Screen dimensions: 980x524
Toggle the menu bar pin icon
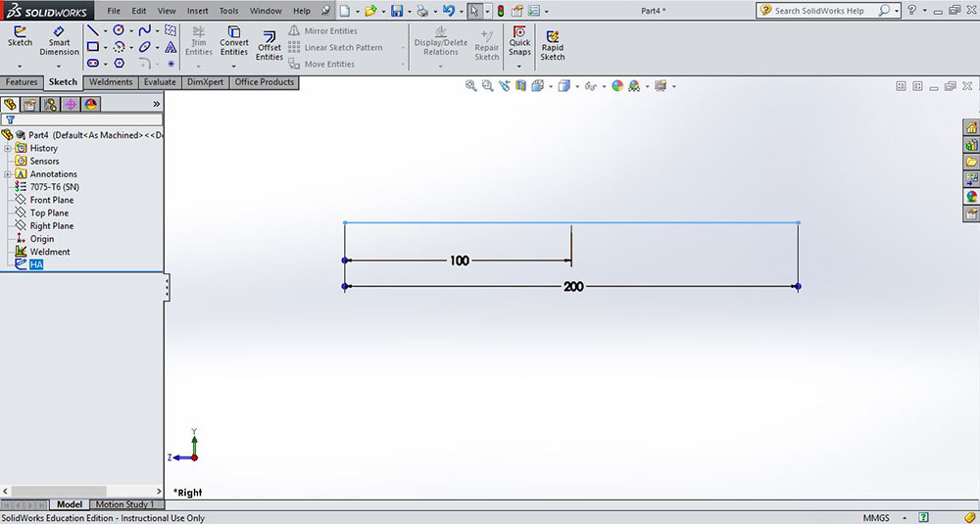click(x=324, y=11)
